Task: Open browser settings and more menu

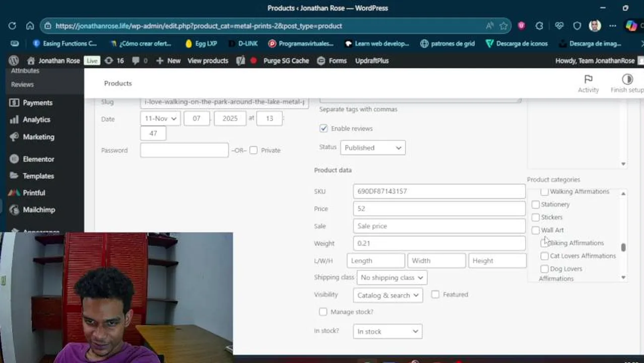Action: point(612,26)
